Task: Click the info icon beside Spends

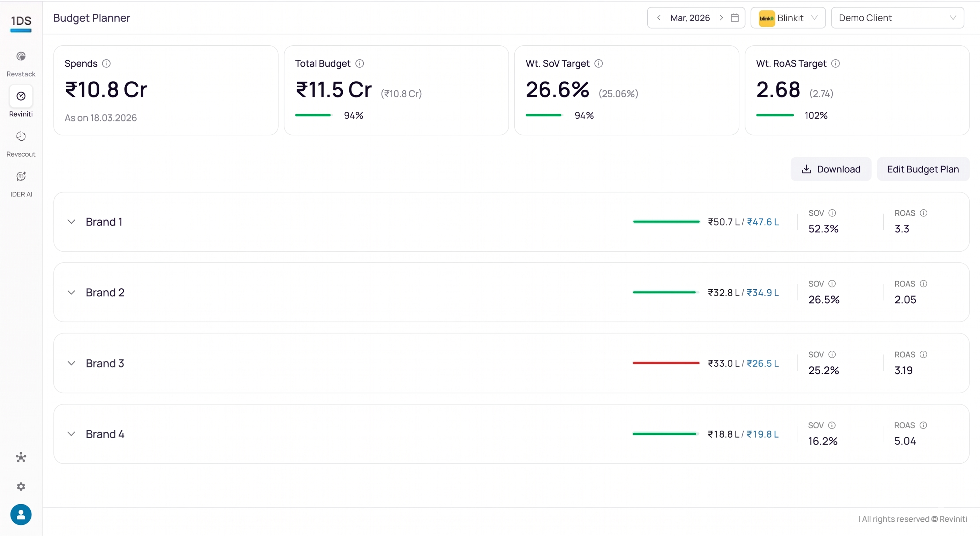Action: pos(106,64)
